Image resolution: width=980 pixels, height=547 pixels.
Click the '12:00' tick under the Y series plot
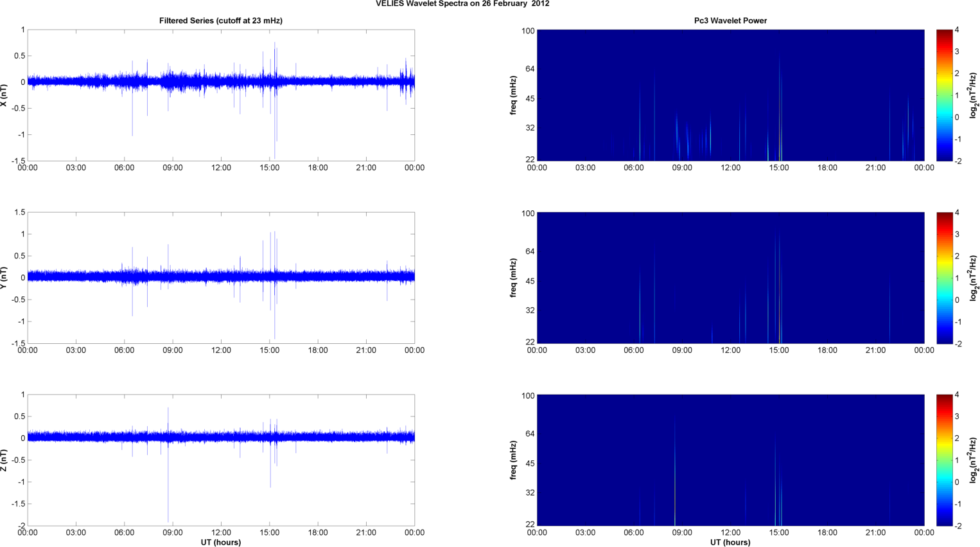coord(222,350)
